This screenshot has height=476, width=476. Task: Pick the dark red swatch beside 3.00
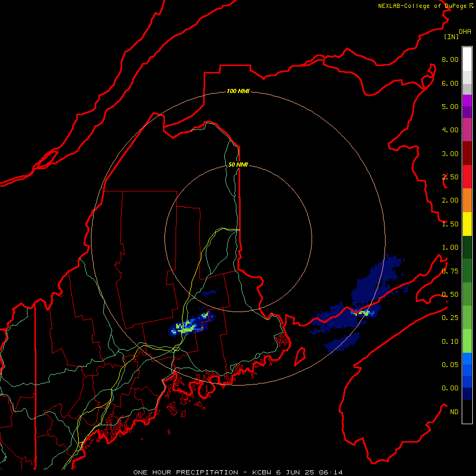467,153
